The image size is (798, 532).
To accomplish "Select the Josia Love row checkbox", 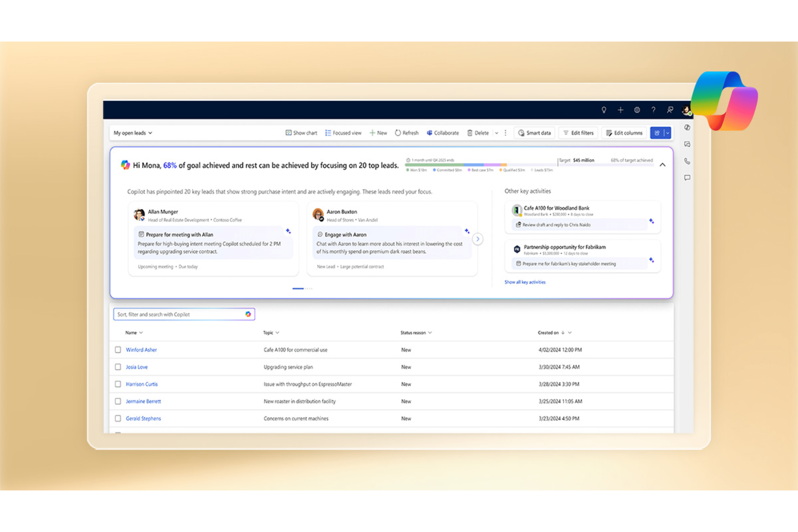I will [x=118, y=367].
